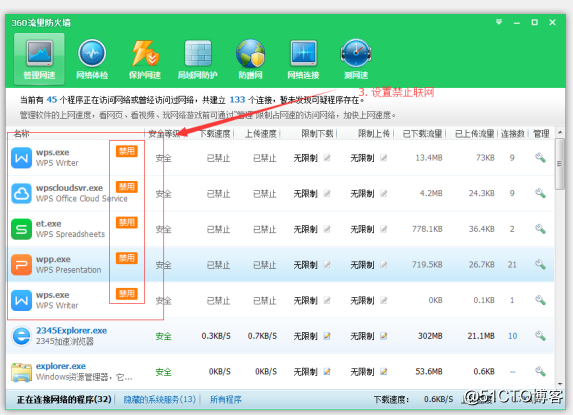
Task: Click the explorer.exe folder icon
Action: pyautogui.click(x=21, y=372)
